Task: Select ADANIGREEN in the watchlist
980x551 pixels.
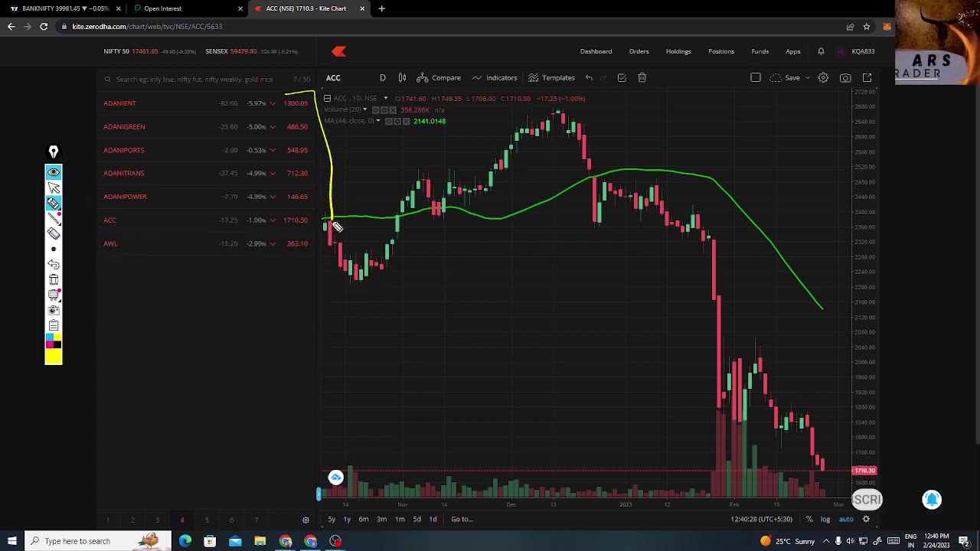Action: pyautogui.click(x=124, y=126)
